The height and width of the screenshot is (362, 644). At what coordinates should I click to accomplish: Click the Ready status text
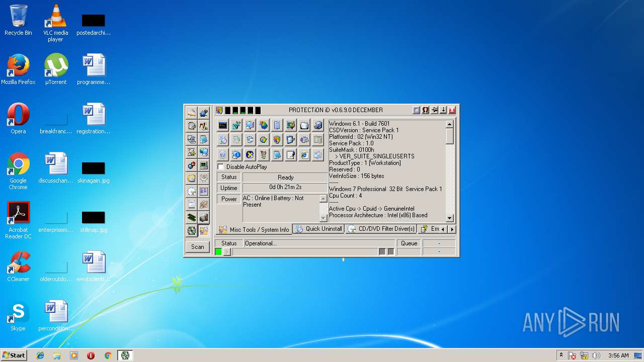pos(285,177)
